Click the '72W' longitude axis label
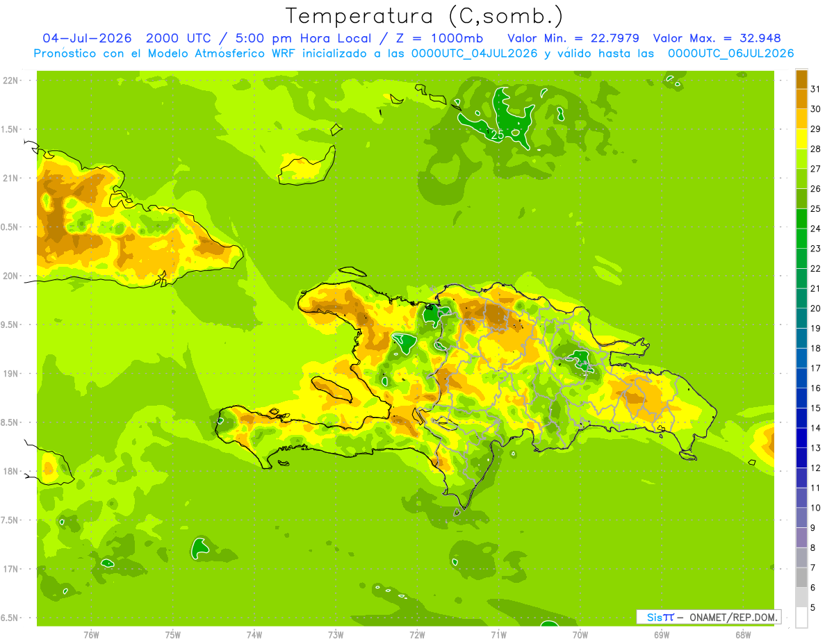Screen dimensions: 834x644 (x=417, y=635)
